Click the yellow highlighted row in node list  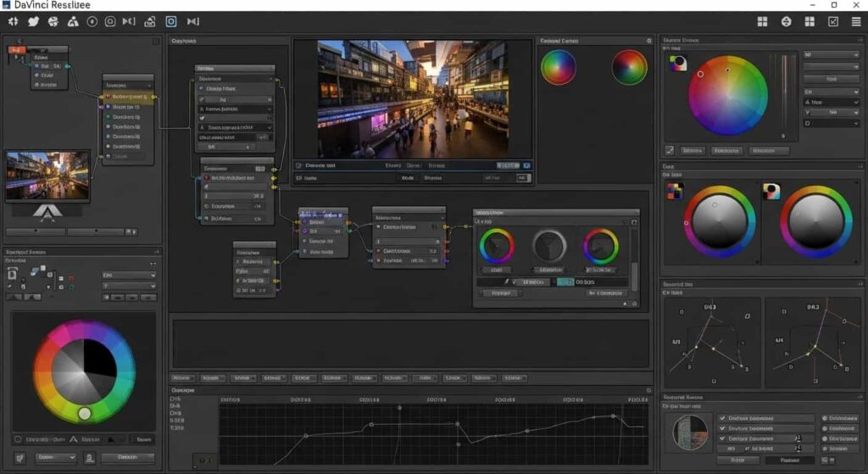point(127,97)
